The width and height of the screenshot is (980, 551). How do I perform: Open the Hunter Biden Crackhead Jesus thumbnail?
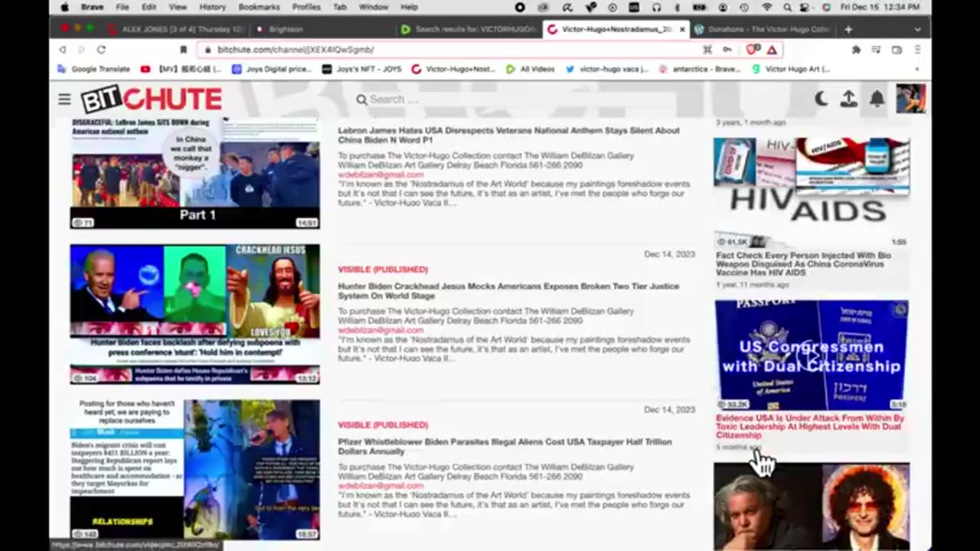195,314
